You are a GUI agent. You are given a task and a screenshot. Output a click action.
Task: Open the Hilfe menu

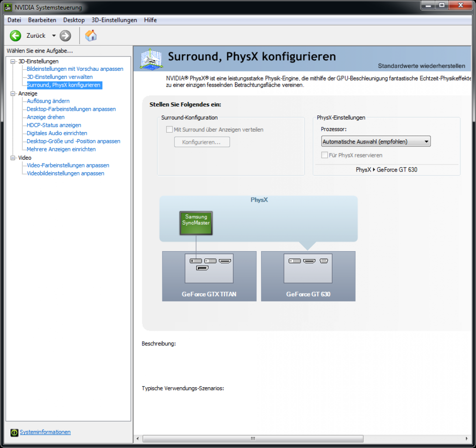tap(150, 20)
